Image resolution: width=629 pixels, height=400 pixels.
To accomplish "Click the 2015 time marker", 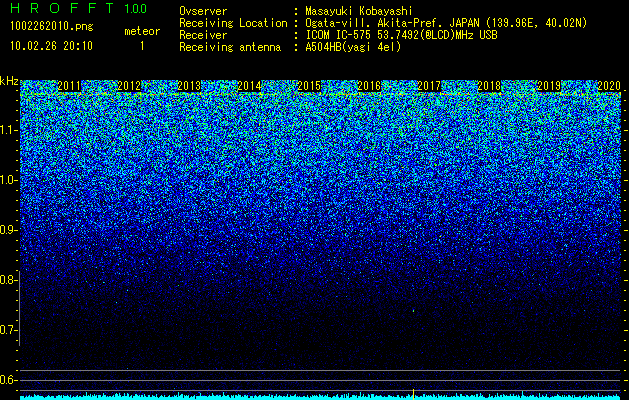I will (x=309, y=86).
